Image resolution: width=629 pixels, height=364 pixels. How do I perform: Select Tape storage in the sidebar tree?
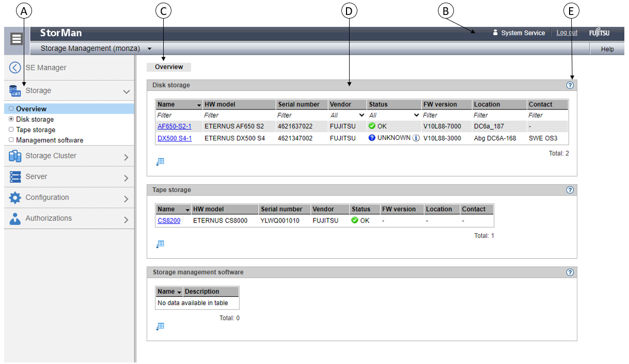pos(36,130)
